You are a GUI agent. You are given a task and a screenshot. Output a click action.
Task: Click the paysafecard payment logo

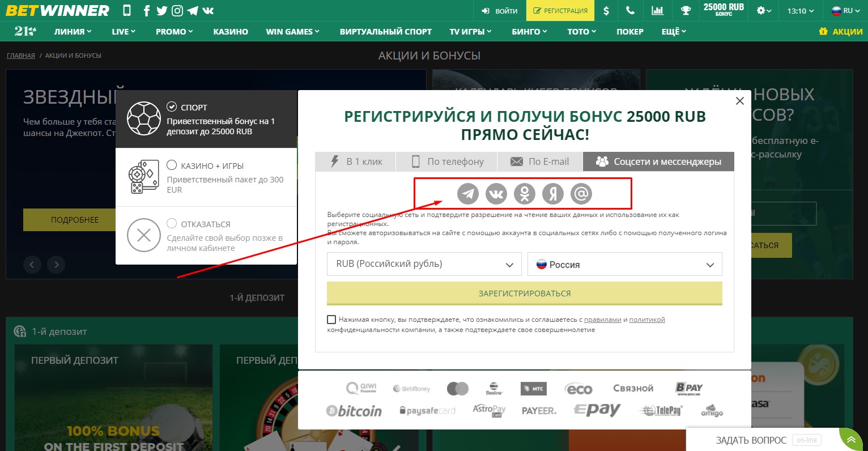[427, 411]
